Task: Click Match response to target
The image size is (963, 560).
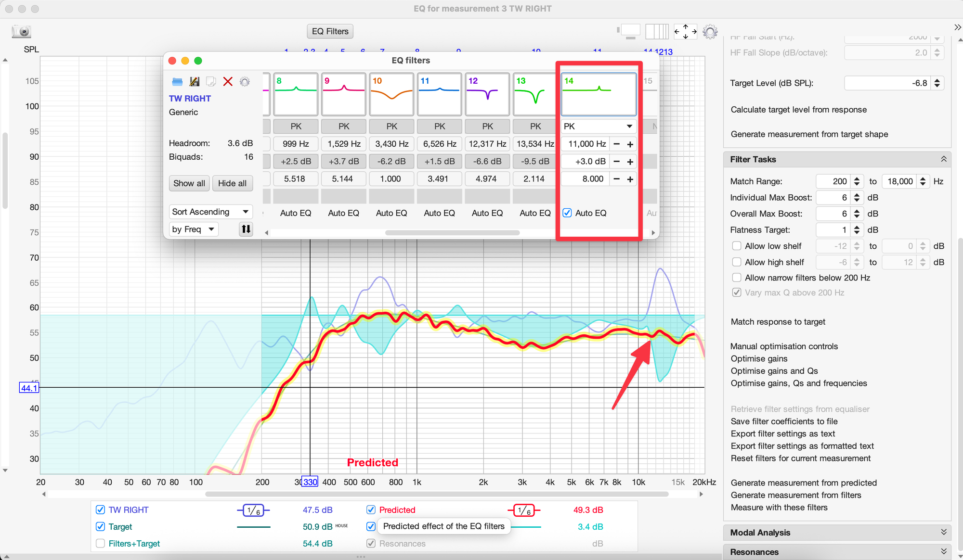Action: pos(778,321)
